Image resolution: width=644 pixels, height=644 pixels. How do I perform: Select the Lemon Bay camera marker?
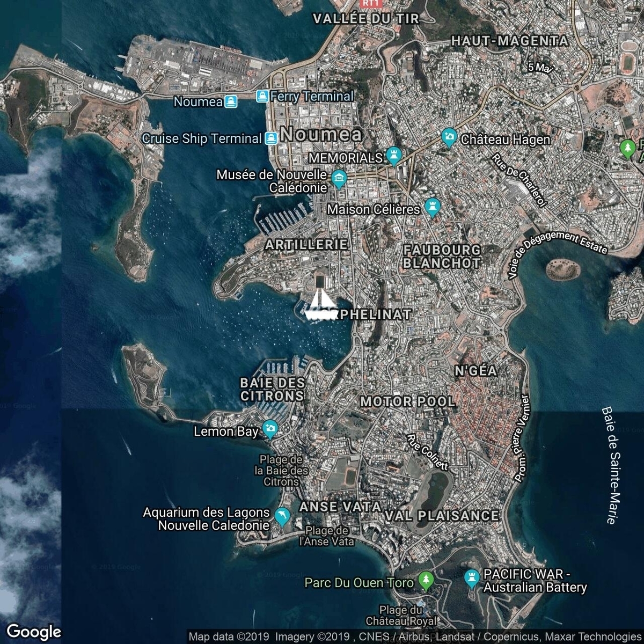click(269, 429)
